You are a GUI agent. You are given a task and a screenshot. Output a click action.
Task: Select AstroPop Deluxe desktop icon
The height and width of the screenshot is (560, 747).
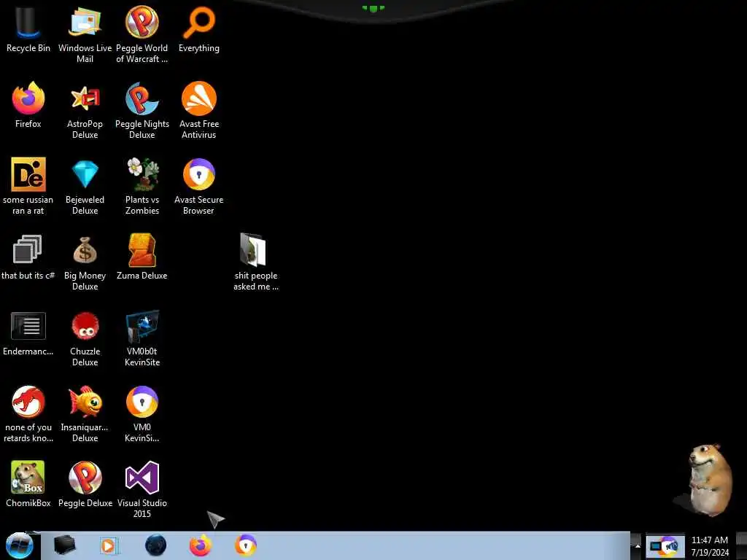point(85,111)
